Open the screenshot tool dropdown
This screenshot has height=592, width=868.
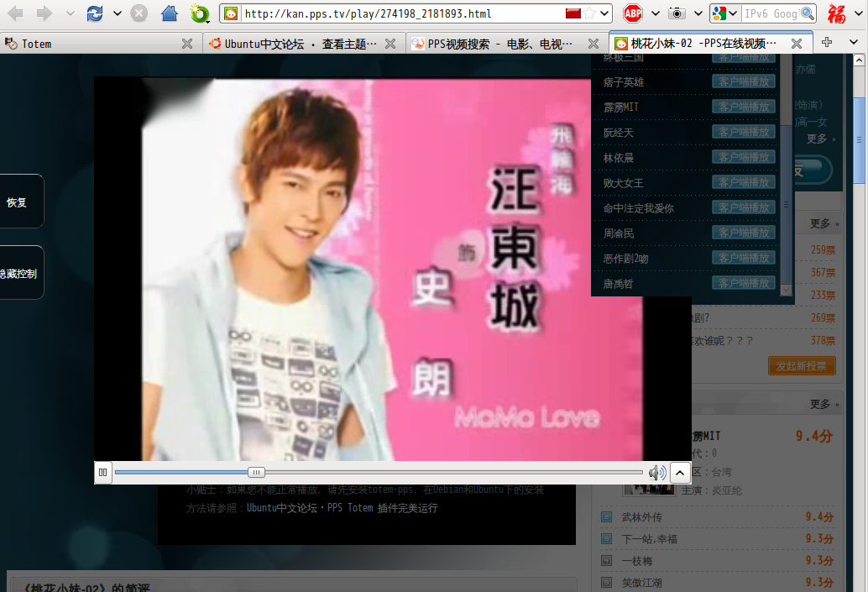[x=698, y=13]
